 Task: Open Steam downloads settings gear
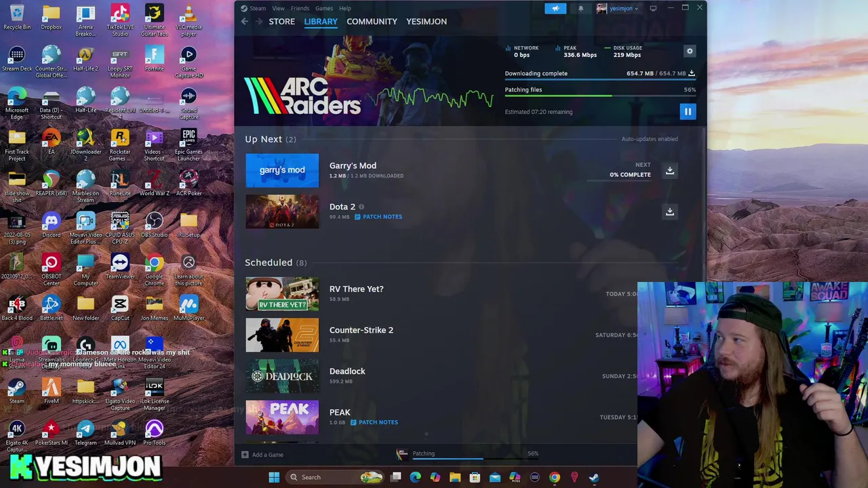coord(690,51)
